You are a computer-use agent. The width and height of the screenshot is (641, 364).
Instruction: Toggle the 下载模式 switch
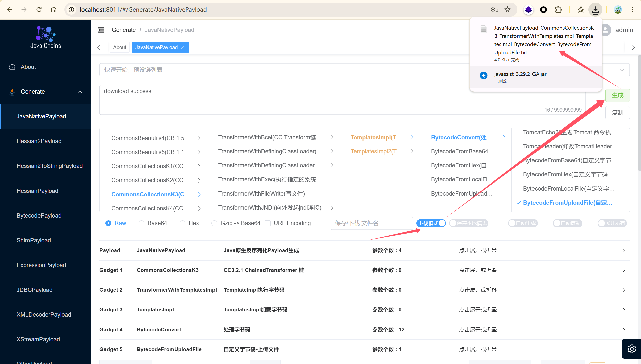(x=431, y=223)
